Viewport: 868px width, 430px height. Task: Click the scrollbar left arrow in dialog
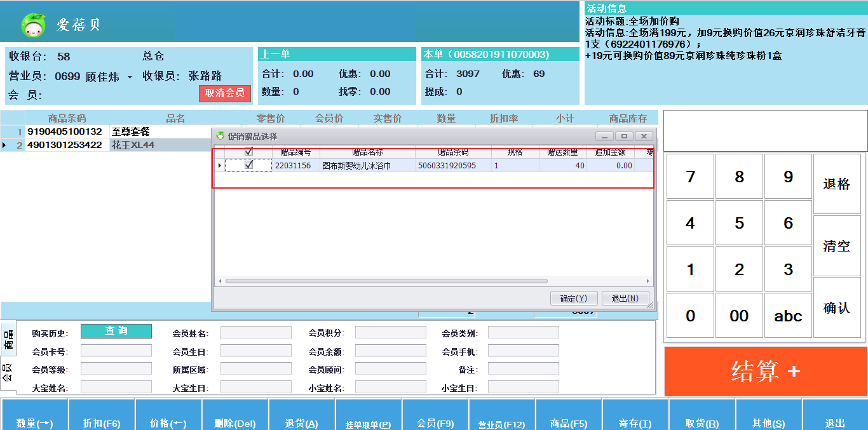point(220,281)
